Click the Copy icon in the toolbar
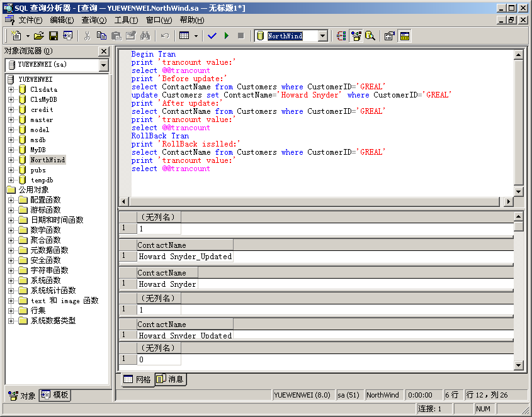Screen dimensions: 532x417 102,36
